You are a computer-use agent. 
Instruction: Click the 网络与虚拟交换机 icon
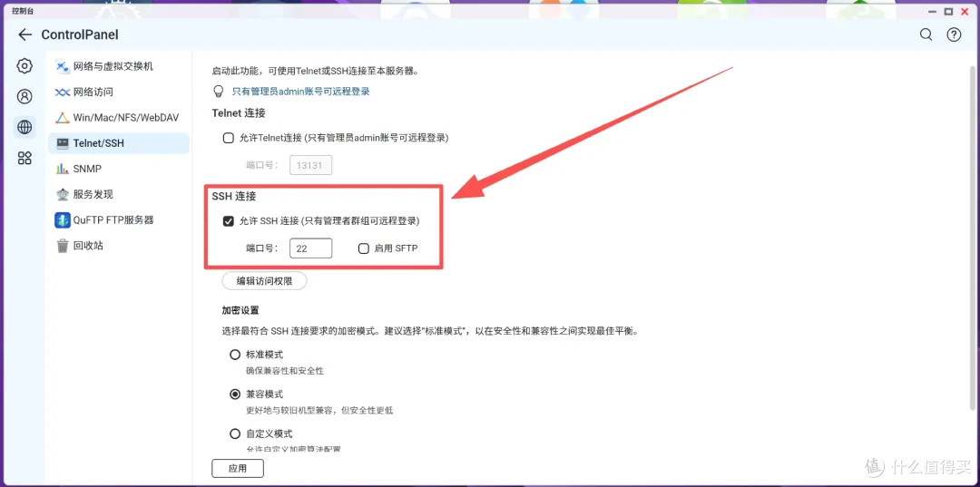pyautogui.click(x=63, y=66)
